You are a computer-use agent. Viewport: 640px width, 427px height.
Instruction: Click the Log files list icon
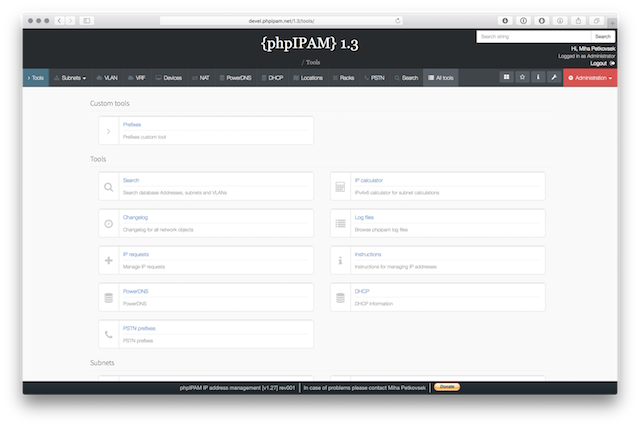point(340,224)
